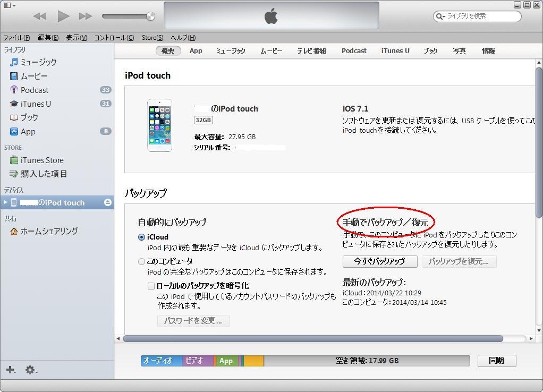The height and width of the screenshot is (392, 543).
Task: Open the コントロール(C) menu
Action: (114, 37)
